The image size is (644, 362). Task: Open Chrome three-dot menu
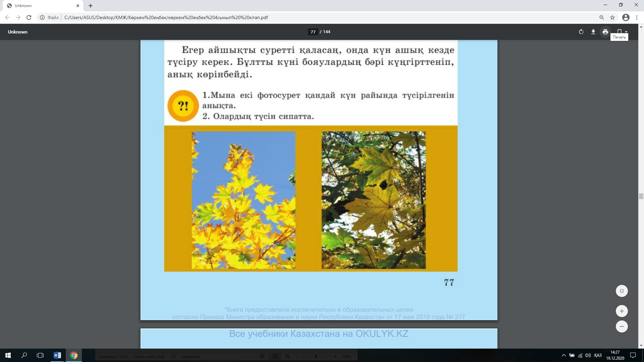(637, 17)
